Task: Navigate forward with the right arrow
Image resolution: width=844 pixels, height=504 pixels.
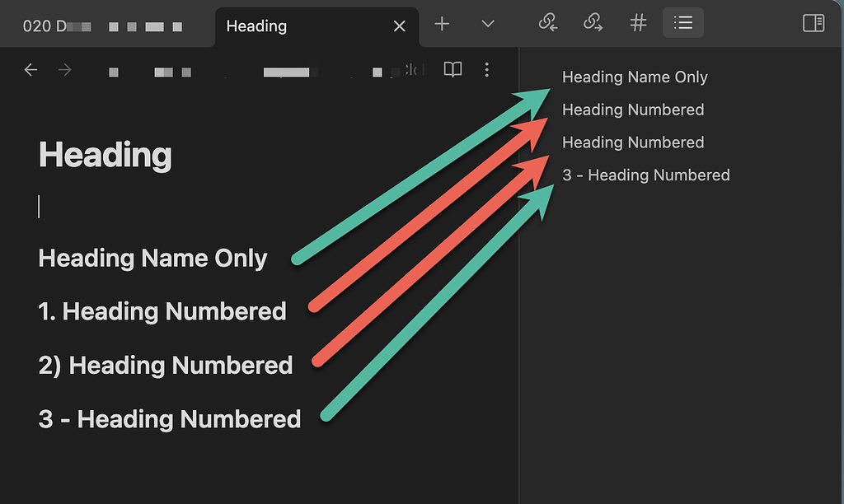Action: click(x=64, y=70)
